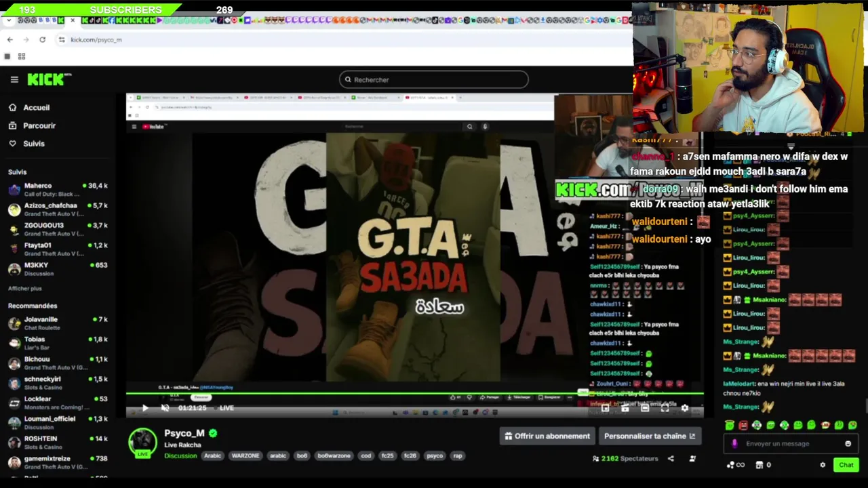Open gamemixtreize recommended channel
Viewport: 868px width, 488px height.
(x=58, y=462)
